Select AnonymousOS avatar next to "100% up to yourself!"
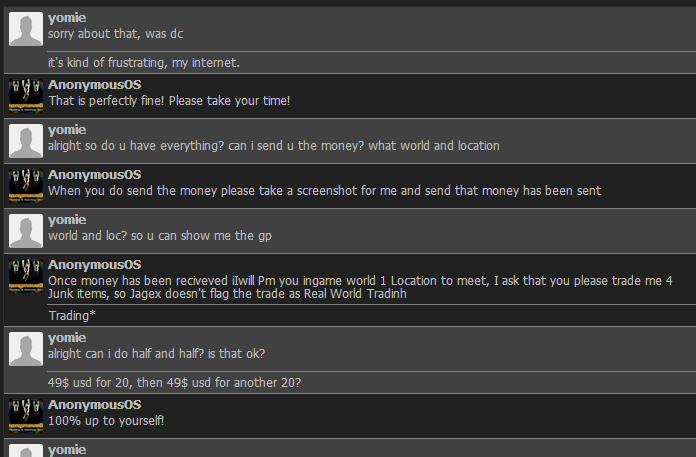Viewport: 696px width, 457px height. (x=26, y=416)
